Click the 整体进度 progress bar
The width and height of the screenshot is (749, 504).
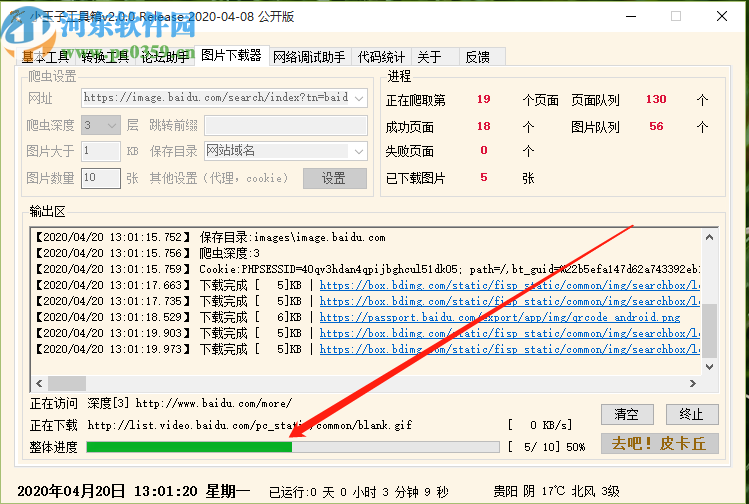pos(293,447)
